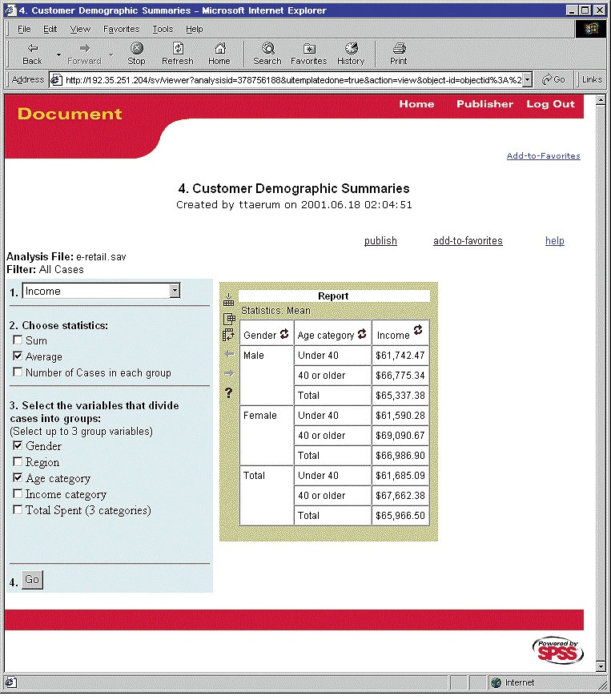Image resolution: width=611 pixels, height=700 pixels.
Task: Open the Forward button history arrow
Action: coord(111,54)
